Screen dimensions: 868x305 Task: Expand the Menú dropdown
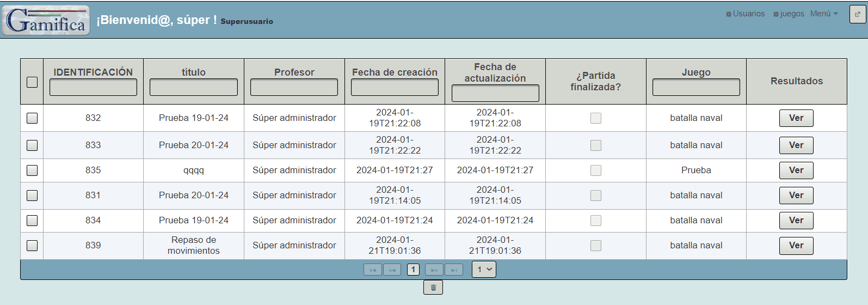[x=824, y=14]
